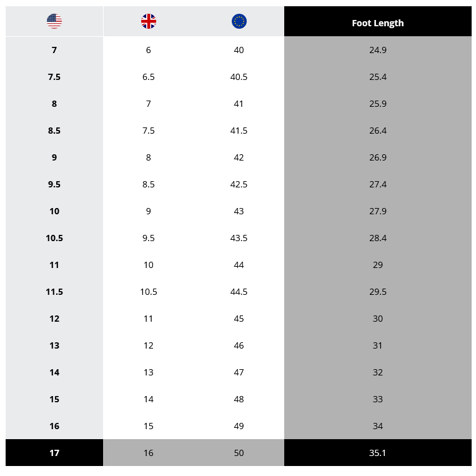476x476 pixels.
Task: Click EU size 44 value
Action: tap(239, 265)
